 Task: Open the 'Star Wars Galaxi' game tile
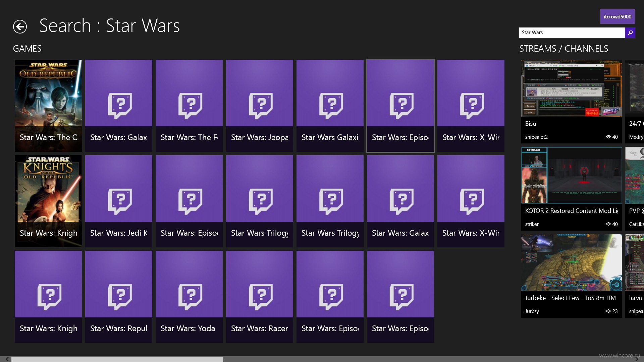point(330,106)
